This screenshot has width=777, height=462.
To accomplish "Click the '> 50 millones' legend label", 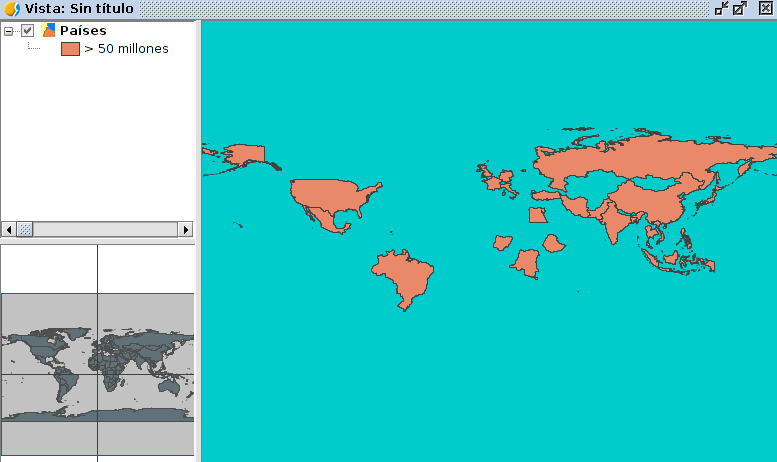I will (126, 48).
